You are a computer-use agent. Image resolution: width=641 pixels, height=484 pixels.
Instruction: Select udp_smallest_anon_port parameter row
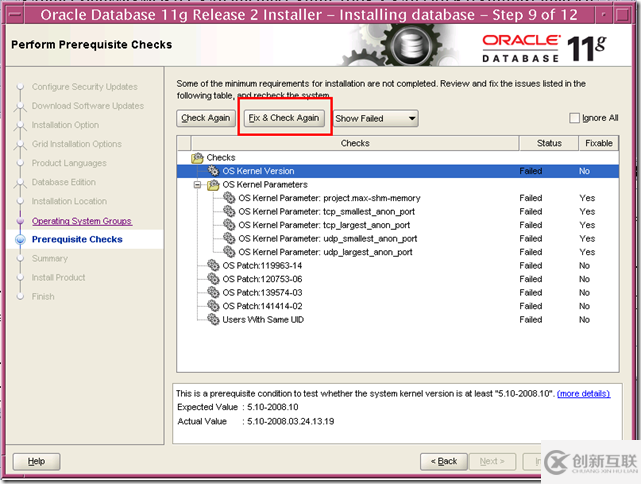398,238
